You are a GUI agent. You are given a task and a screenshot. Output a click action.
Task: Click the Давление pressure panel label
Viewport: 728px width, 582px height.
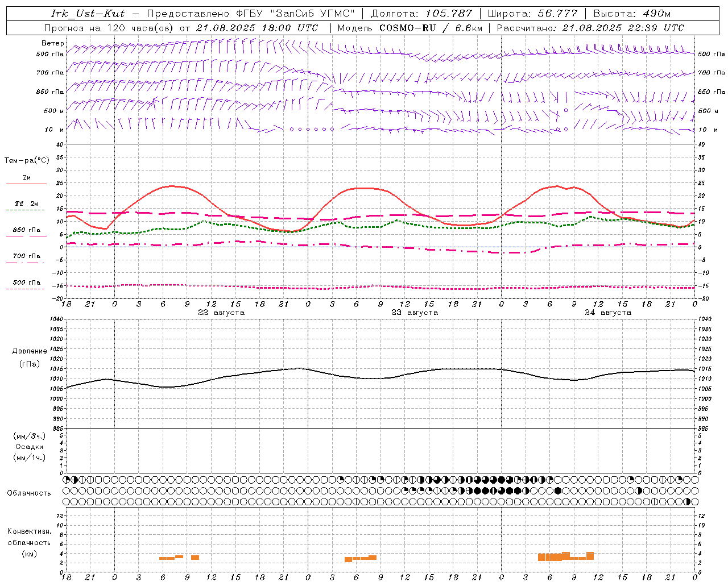pos(30,351)
